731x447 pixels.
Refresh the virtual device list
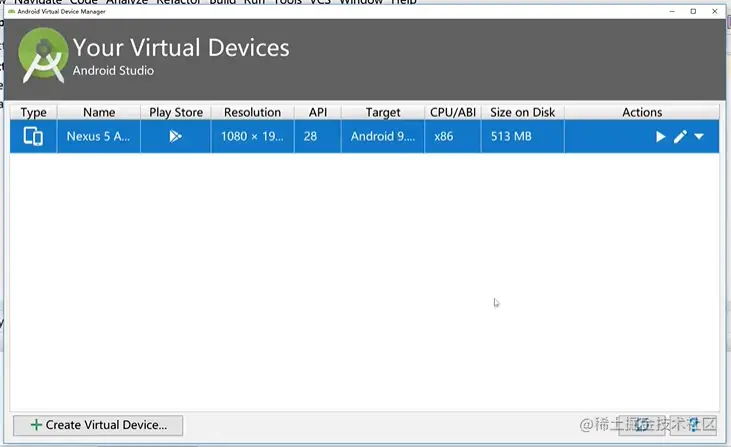click(642, 425)
